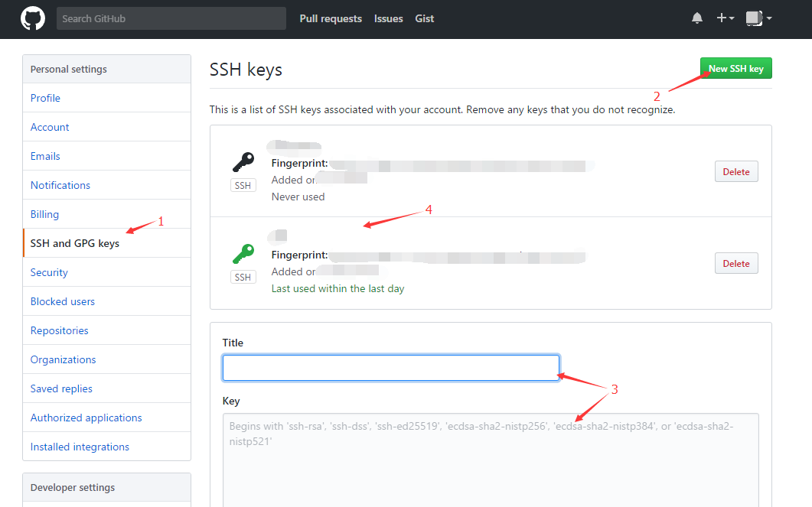
Task: Open Saved replies settings
Action: coord(106,388)
